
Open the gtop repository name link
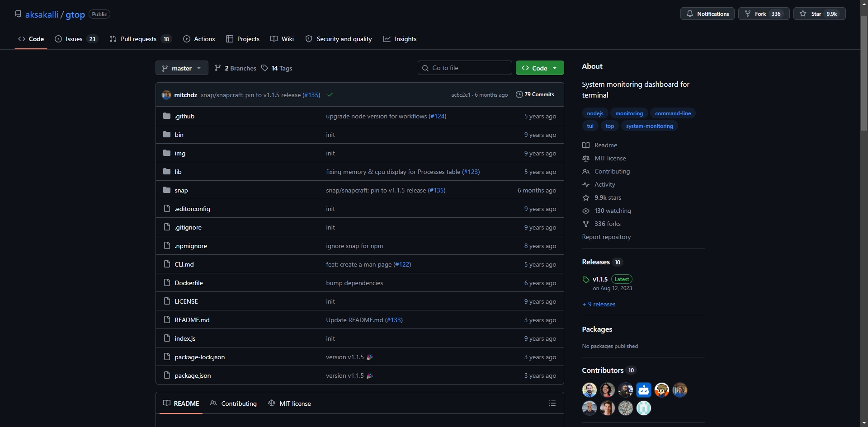(x=75, y=14)
